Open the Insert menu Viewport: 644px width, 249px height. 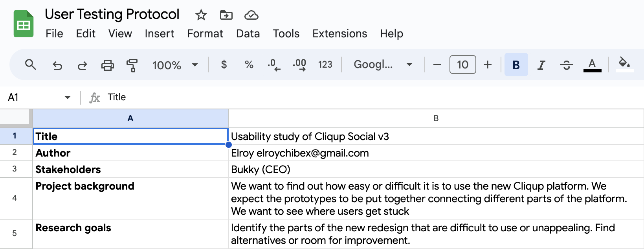point(160,34)
